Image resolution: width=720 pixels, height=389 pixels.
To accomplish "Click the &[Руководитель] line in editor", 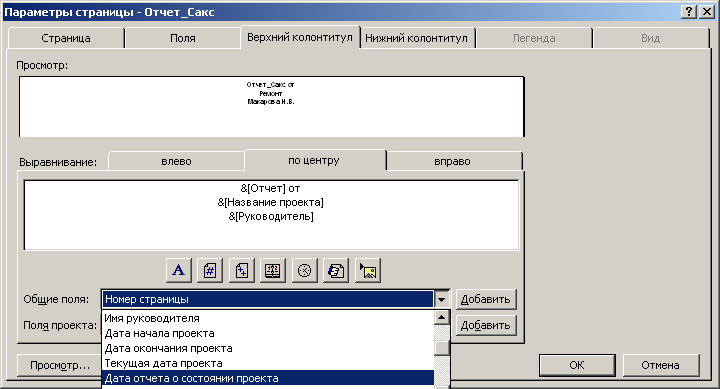I will point(271,216).
